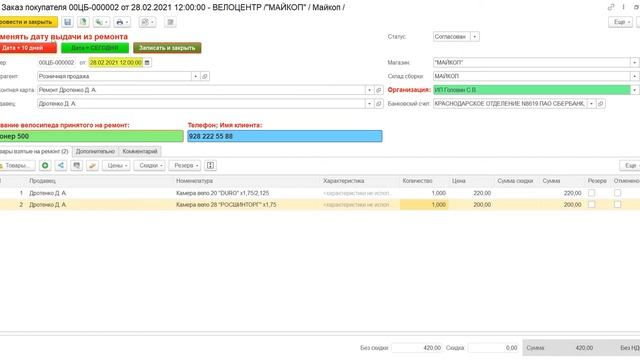Click the Организация ИП Головин field
Viewport: 640px width, 360px height.
coord(531,90)
